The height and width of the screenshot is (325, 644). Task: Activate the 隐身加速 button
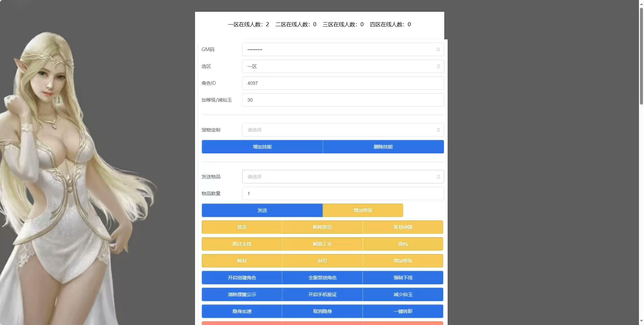[x=242, y=311]
